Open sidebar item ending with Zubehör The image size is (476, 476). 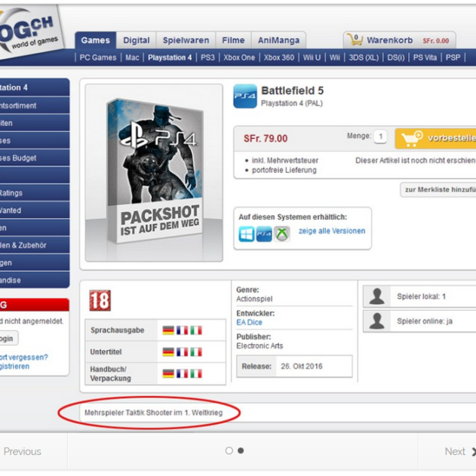click(34, 245)
